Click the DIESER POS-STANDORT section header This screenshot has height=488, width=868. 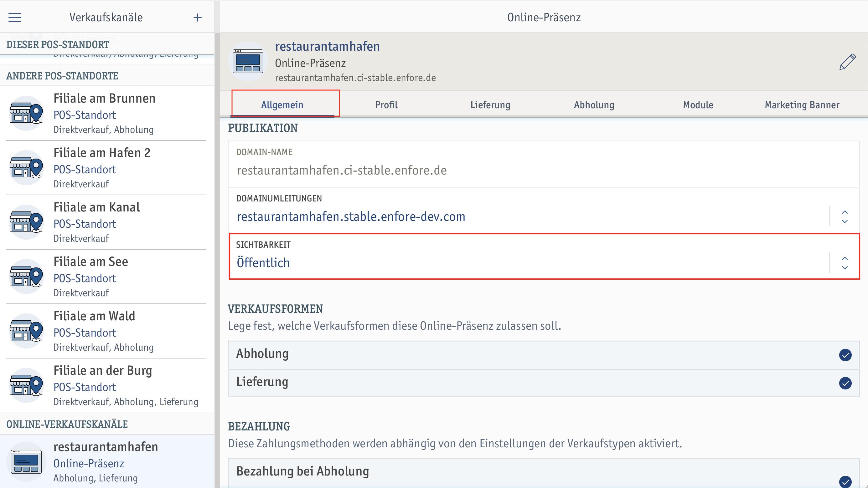pos(58,45)
